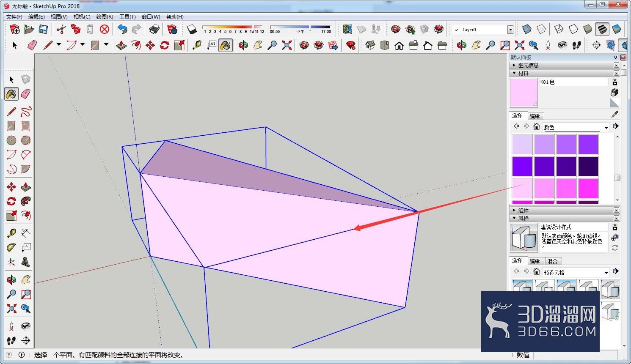
Task: Toggle the Section Planes display icon
Action: point(610,45)
